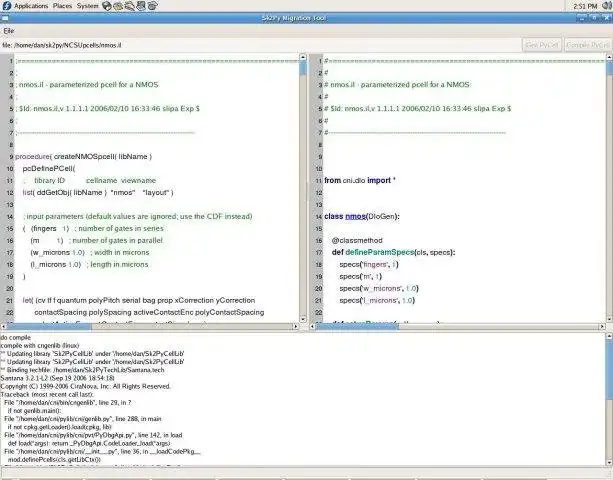Click the file path /home/dan/sk2py/NCSUpcells/nmos.il

[x=67, y=45]
